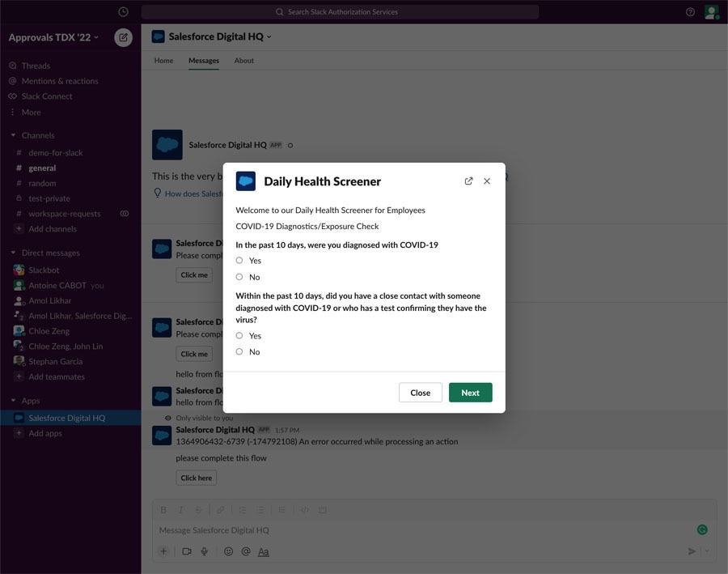
Task: Close the Daily Health Screener with the X
Action: (487, 181)
